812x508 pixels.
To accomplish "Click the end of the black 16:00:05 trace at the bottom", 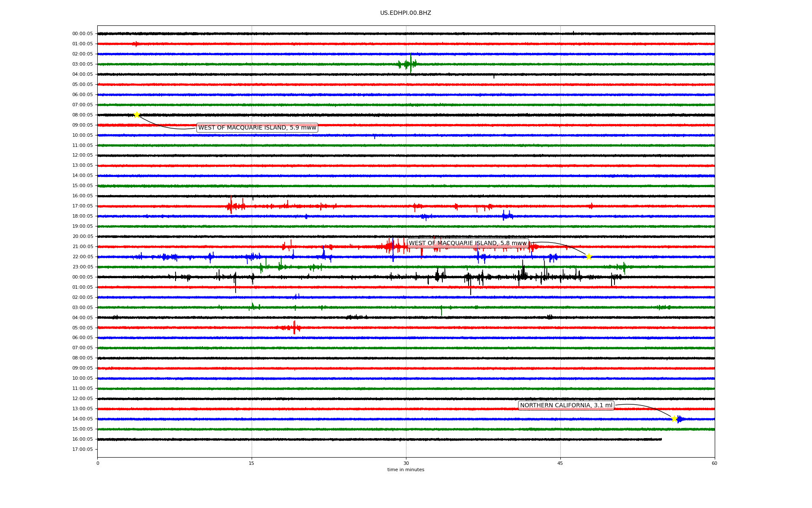I will point(661,439).
